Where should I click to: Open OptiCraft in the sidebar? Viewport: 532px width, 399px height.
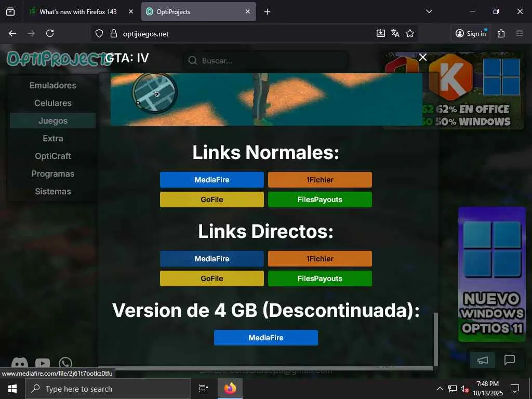coord(53,156)
